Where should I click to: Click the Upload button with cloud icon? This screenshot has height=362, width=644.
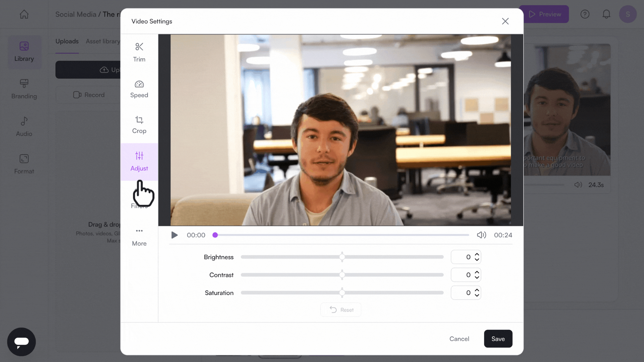(88, 70)
